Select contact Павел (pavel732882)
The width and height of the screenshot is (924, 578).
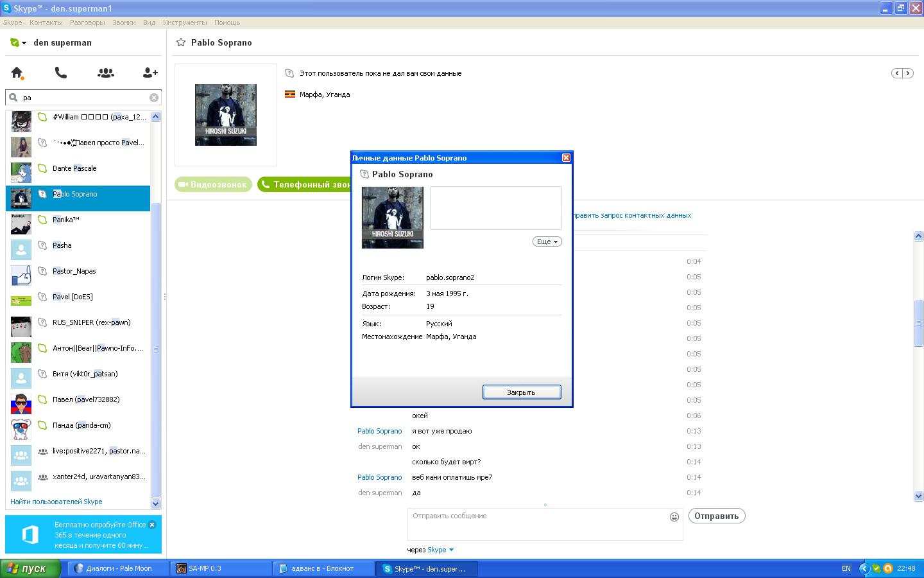[78, 399]
